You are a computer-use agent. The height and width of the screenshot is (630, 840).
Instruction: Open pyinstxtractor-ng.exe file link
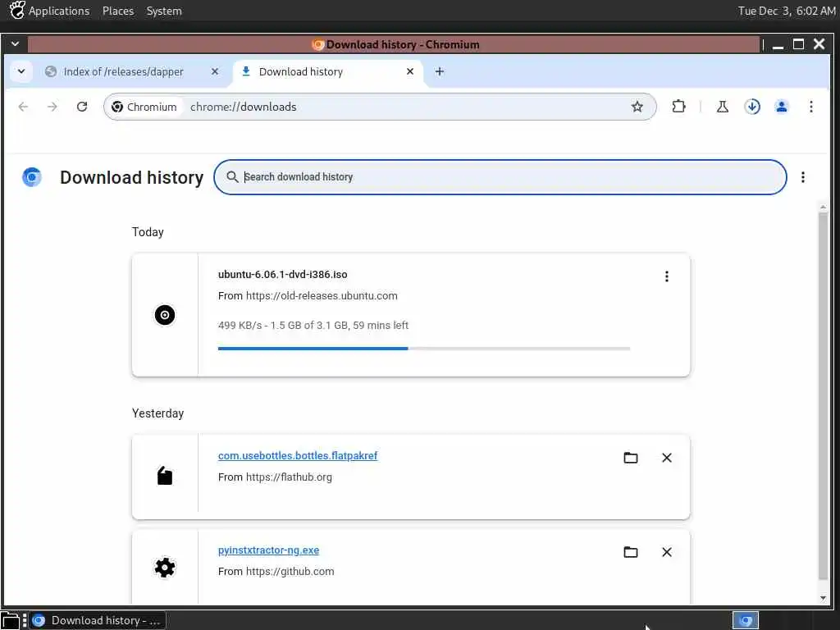click(x=268, y=550)
